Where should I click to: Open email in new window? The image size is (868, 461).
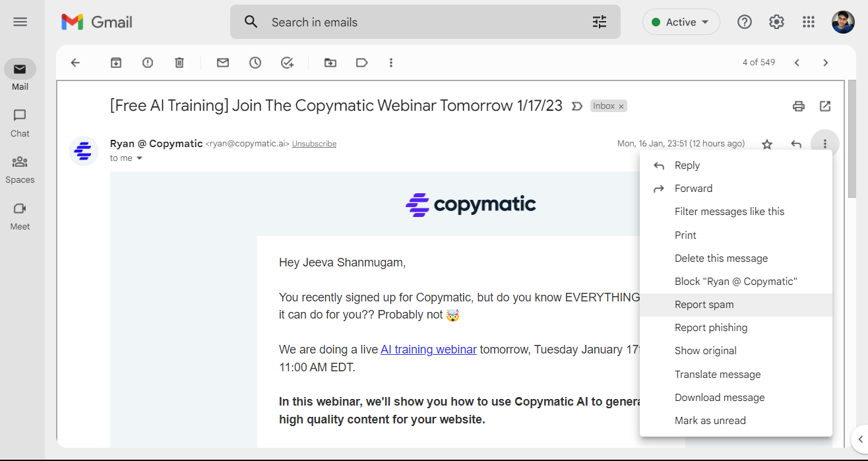[825, 106]
